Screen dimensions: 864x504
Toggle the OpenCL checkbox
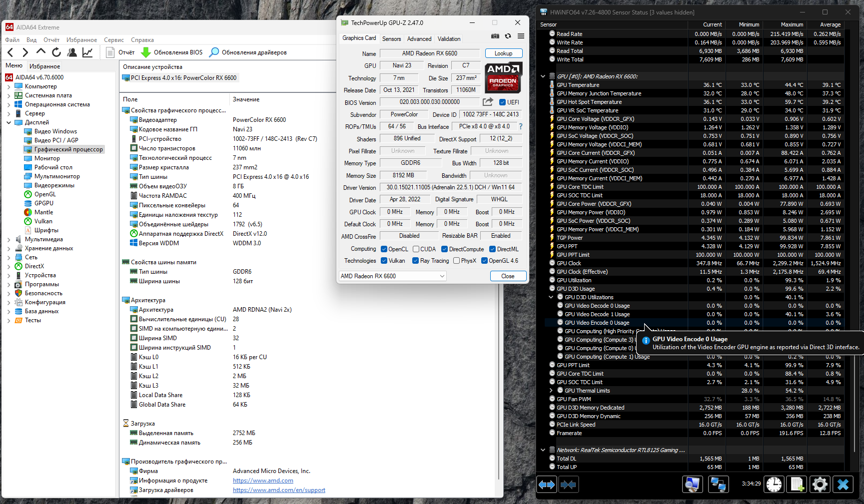384,249
